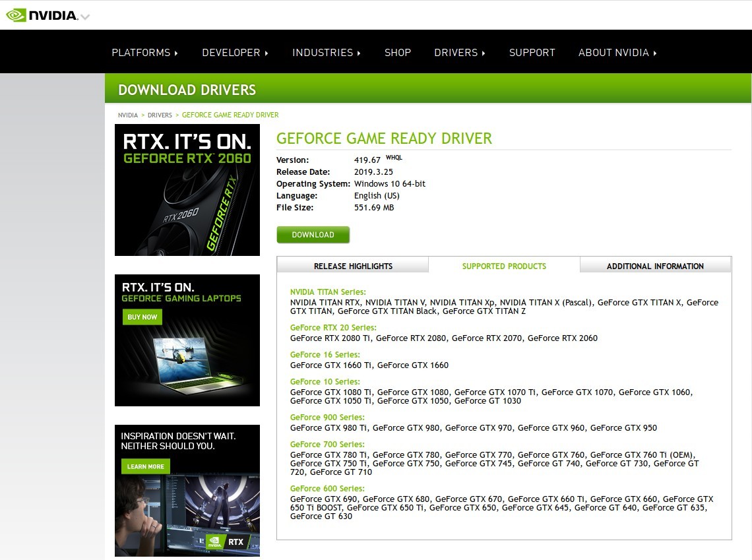Image resolution: width=752 pixels, height=560 pixels.
Task: Go to the Shop page
Action: pyautogui.click(x=398, y=53)
